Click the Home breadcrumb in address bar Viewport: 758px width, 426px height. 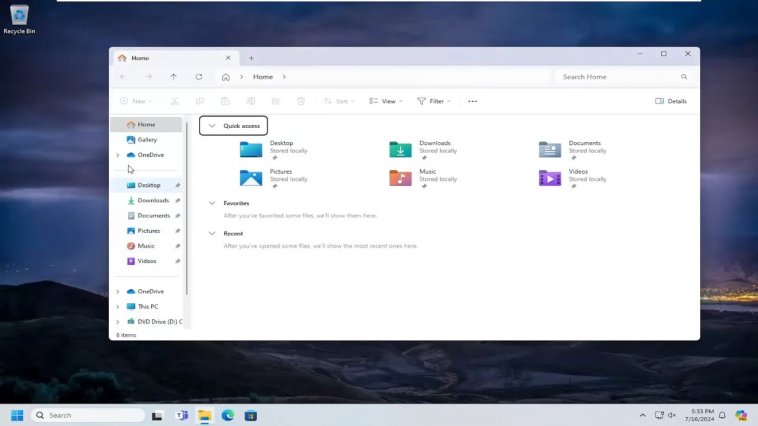coord(263,77)
